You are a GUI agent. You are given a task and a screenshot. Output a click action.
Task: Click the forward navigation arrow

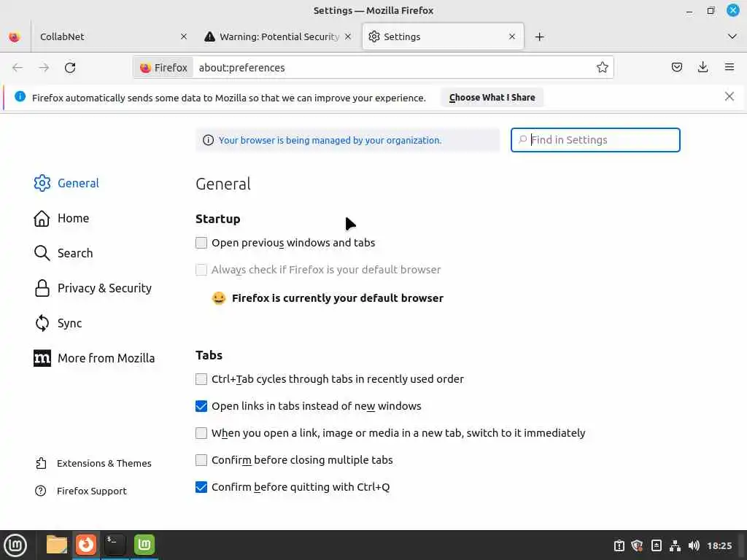[44, 68]
